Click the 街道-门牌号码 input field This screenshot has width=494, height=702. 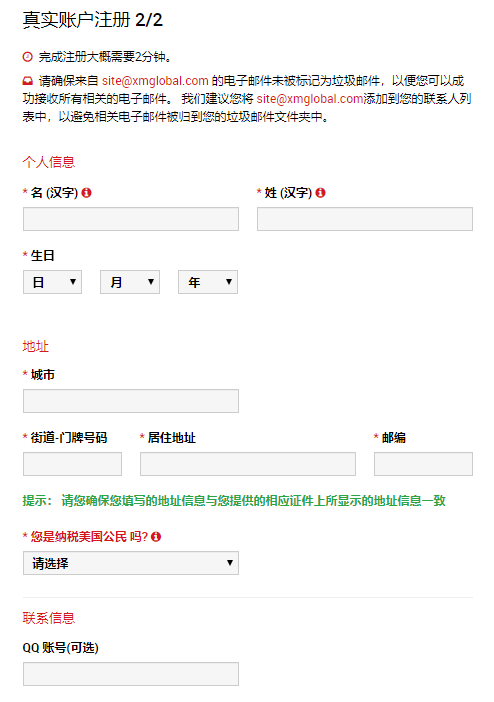tap(73, 464)
